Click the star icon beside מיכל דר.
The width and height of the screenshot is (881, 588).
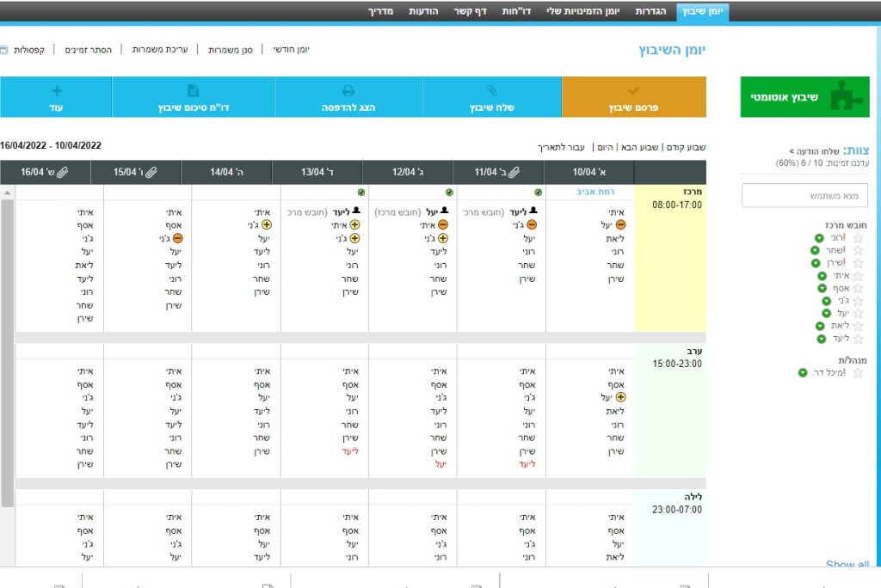(857, 373)
